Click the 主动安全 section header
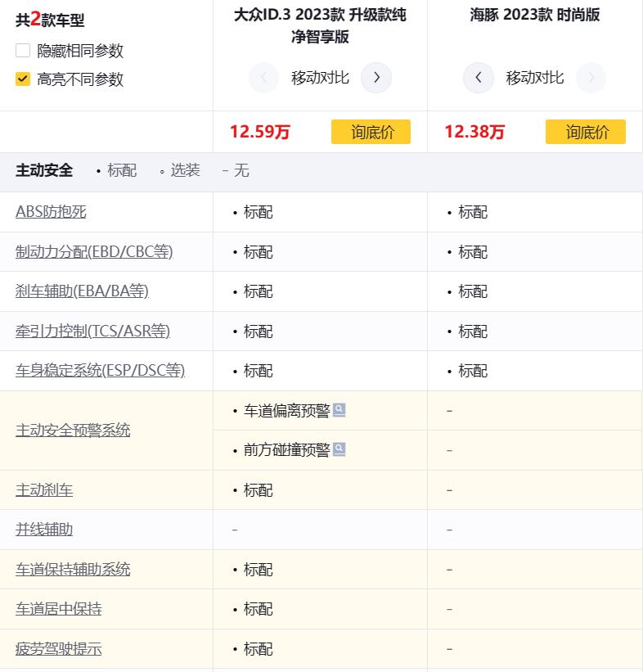 coord(44,170)
